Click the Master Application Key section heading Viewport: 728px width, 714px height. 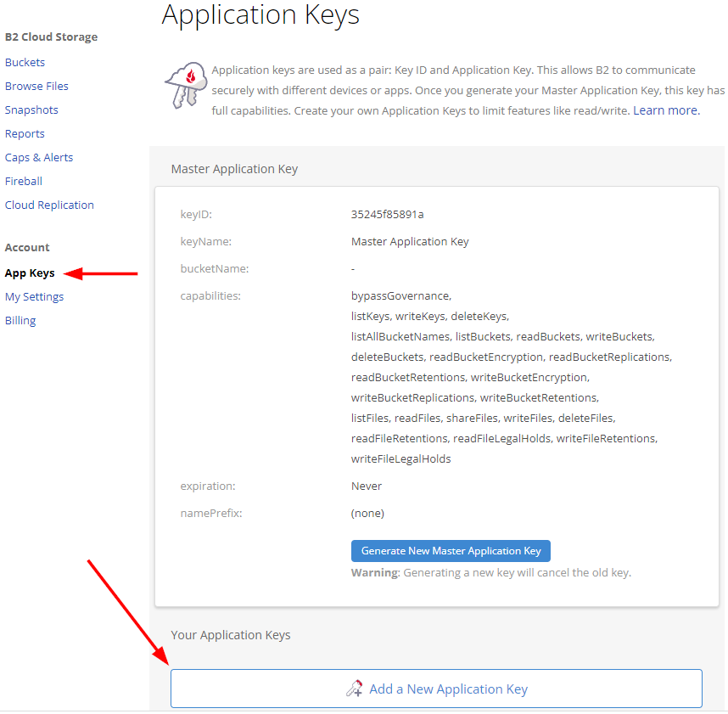pos(234,169)
